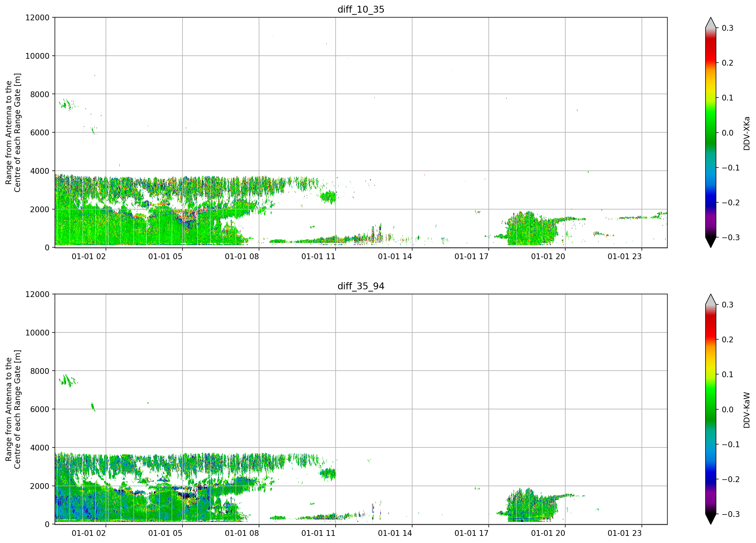Click the diff_35_94 plot title
The image size is (756, 543).
pos(361,286)
